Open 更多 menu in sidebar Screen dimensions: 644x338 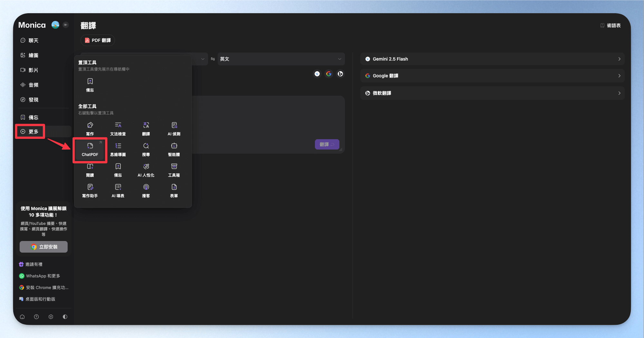[x=30, y=131]
